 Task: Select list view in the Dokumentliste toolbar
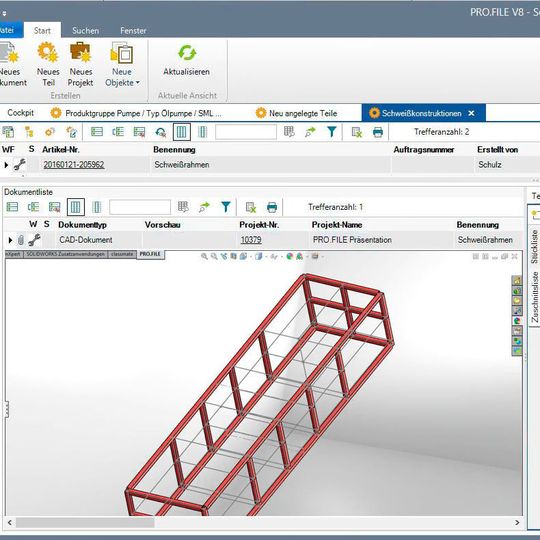coord(12,207)
